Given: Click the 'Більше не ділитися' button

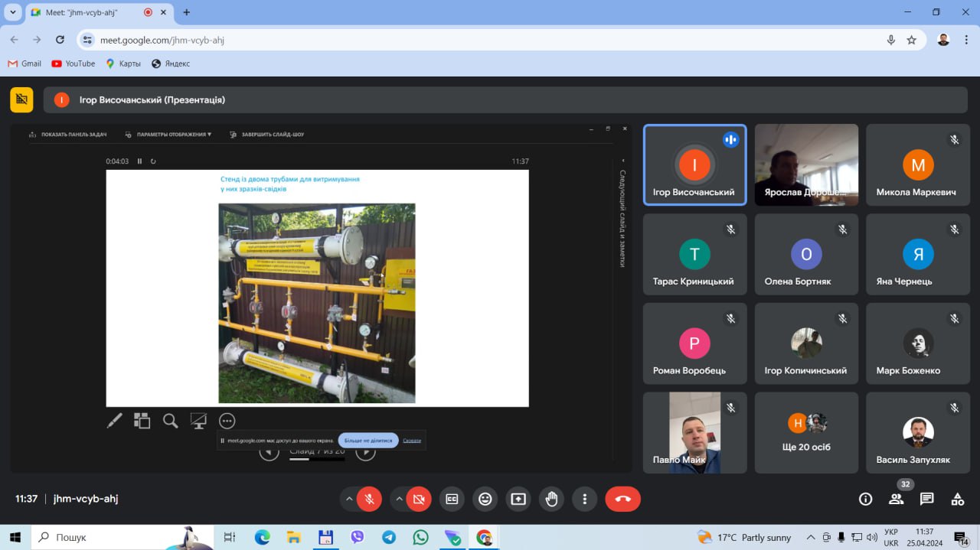Looking at the screenshot, I should coord(368,440).
